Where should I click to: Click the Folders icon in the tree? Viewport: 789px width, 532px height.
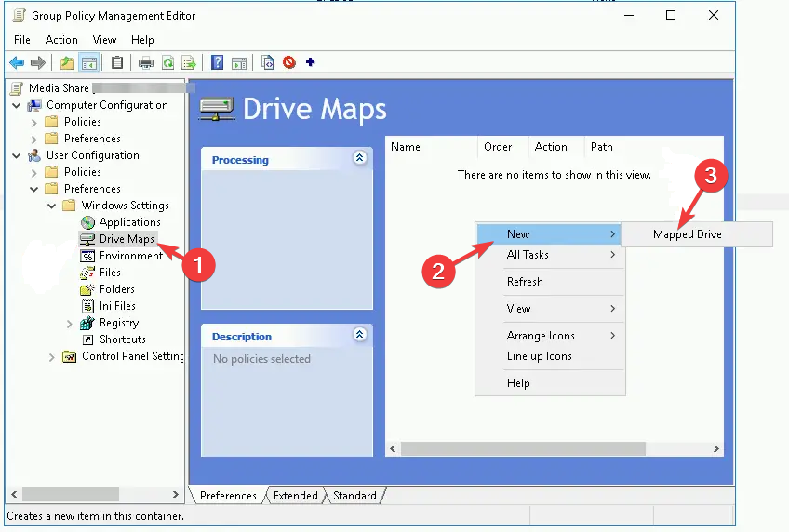point(87,289)
